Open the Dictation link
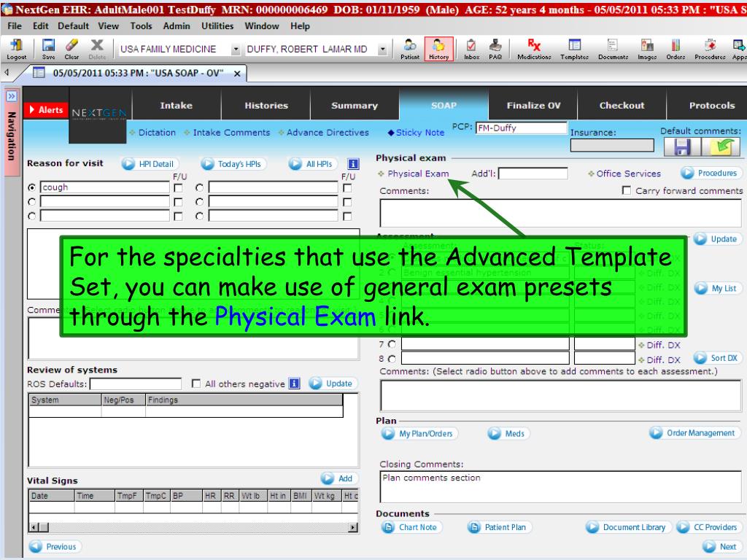 [x=157, y=133]
